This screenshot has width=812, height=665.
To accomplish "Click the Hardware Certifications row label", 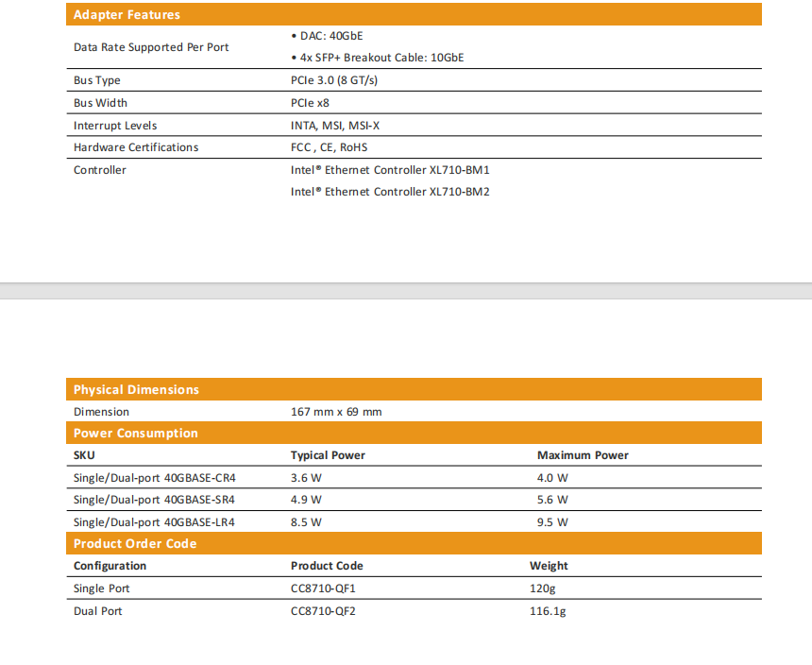I will pos(136,147).
